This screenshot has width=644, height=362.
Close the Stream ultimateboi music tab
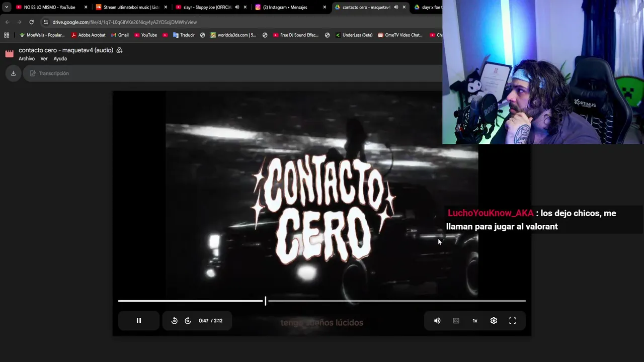click(x=166, y=8)
